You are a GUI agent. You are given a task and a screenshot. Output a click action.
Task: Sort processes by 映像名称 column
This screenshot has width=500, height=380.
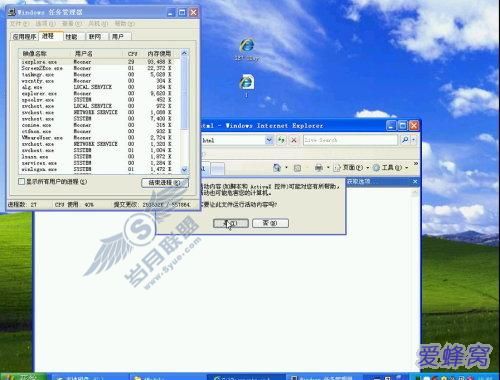pos(45,53)
